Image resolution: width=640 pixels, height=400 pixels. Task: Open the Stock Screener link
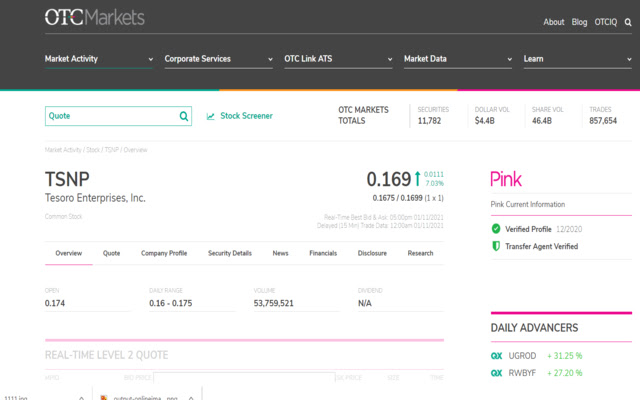point(246,116)
